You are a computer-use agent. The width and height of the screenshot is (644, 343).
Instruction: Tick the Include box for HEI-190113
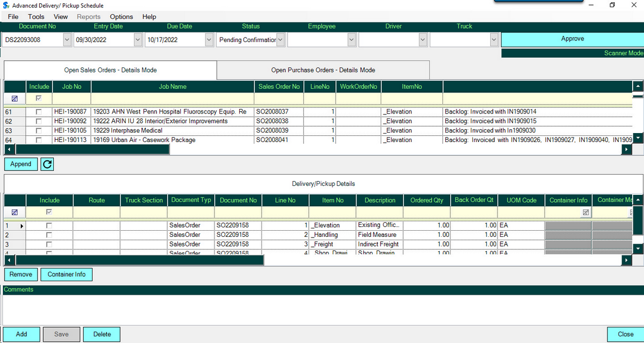39,140
